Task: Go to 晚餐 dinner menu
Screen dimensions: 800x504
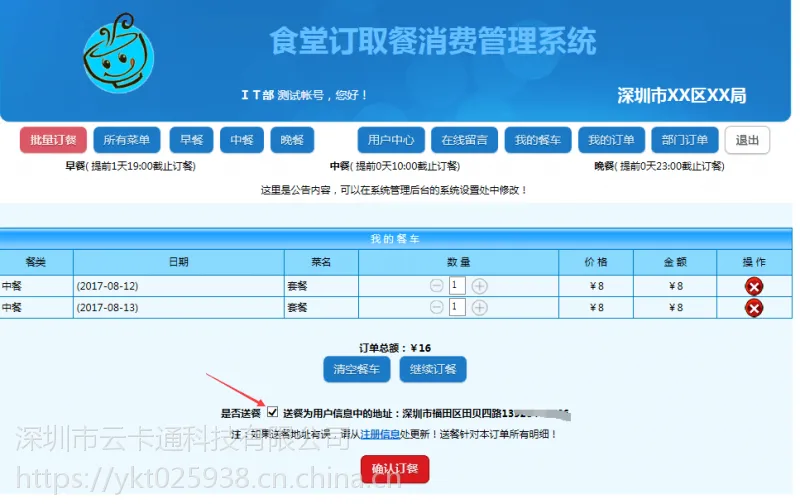Action: (292, 140)
